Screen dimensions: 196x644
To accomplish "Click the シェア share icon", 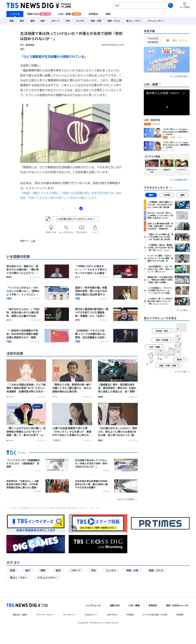I will 95,227.
